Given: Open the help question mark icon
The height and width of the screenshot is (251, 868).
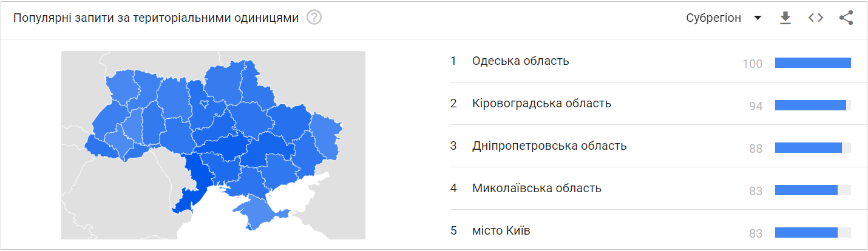Looking at the screenshot, I should pos(314,18).
